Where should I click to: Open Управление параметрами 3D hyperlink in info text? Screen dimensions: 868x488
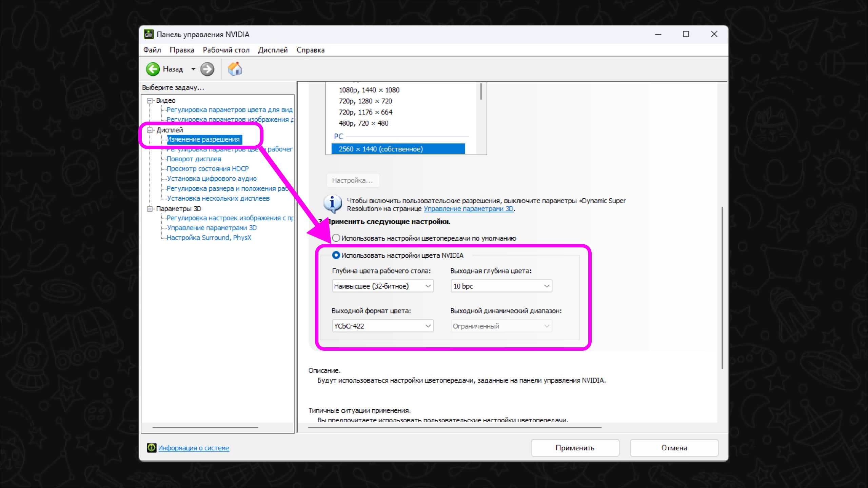click(468, 209)
